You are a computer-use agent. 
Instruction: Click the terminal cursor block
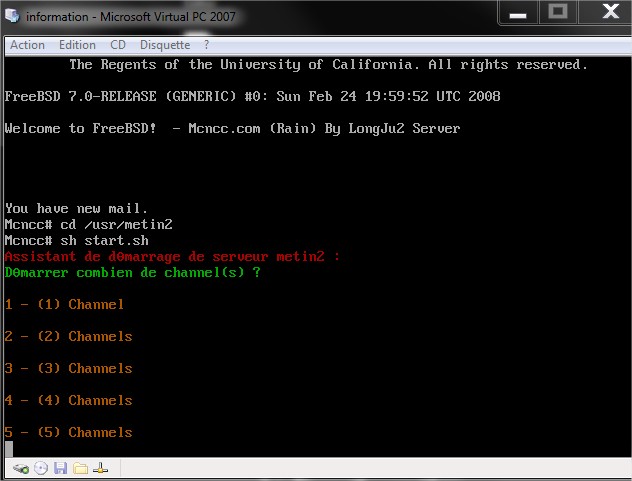point(9,449)
